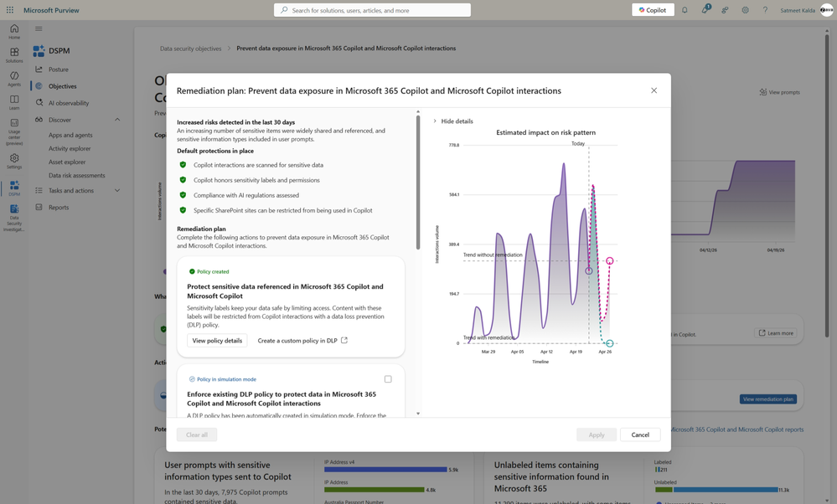Click View policy details button
Screen dimensions: 837x504
[x=217, y=340]
